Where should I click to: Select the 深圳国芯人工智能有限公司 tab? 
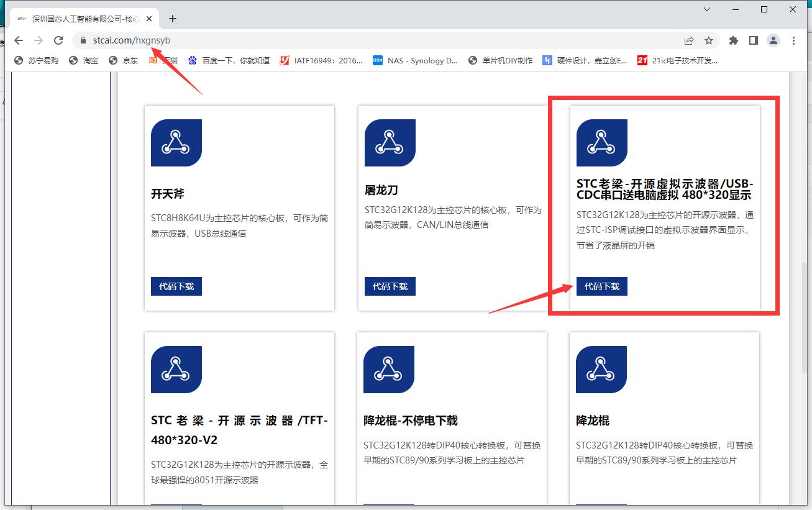click(x=85, y=19)
